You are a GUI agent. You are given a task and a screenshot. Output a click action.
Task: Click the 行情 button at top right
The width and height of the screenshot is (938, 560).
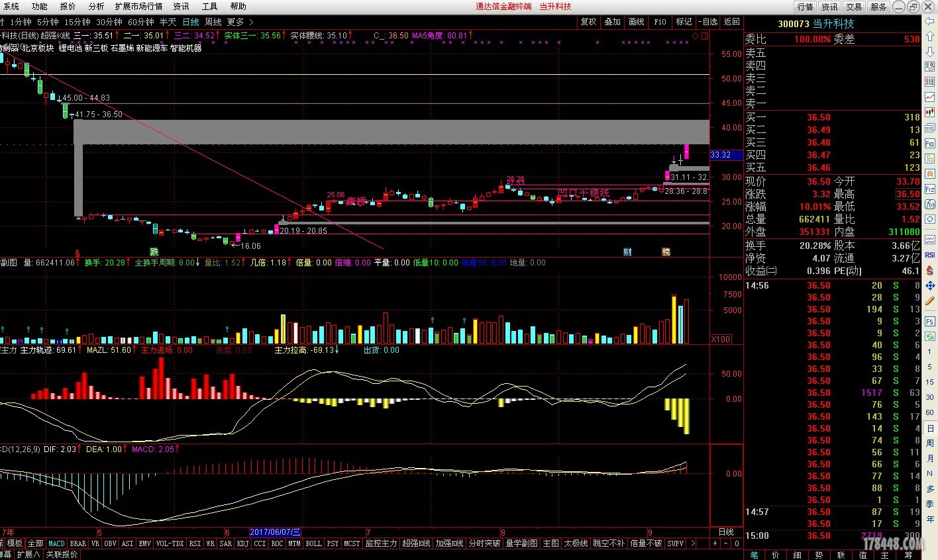[x=805, y=7]
